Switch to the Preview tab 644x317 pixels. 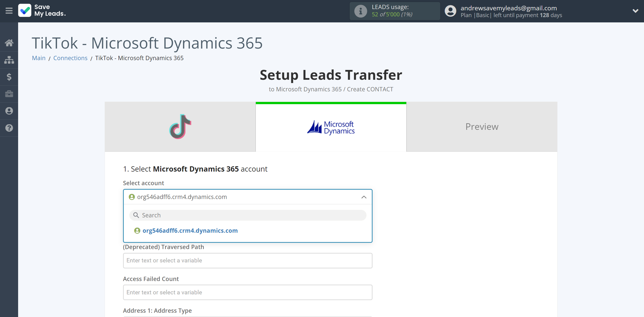[482, 127]
